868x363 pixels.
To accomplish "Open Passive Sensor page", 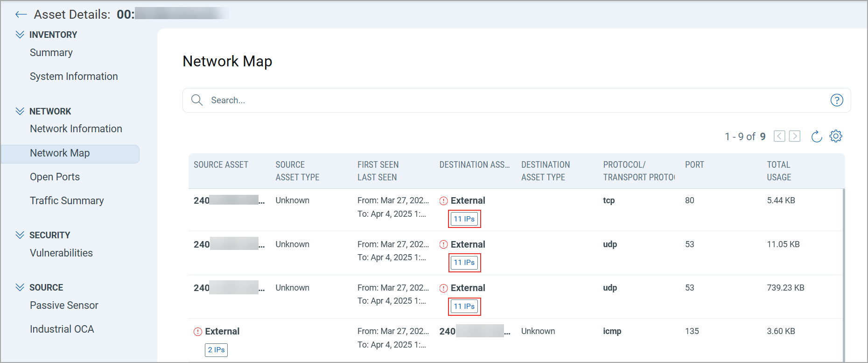I will click(64, 305).
